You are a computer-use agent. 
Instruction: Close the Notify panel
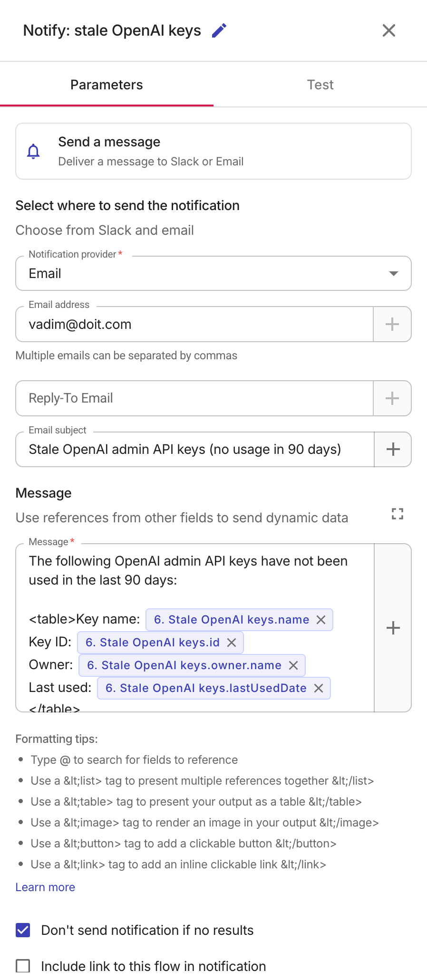[x=389, y=30]
